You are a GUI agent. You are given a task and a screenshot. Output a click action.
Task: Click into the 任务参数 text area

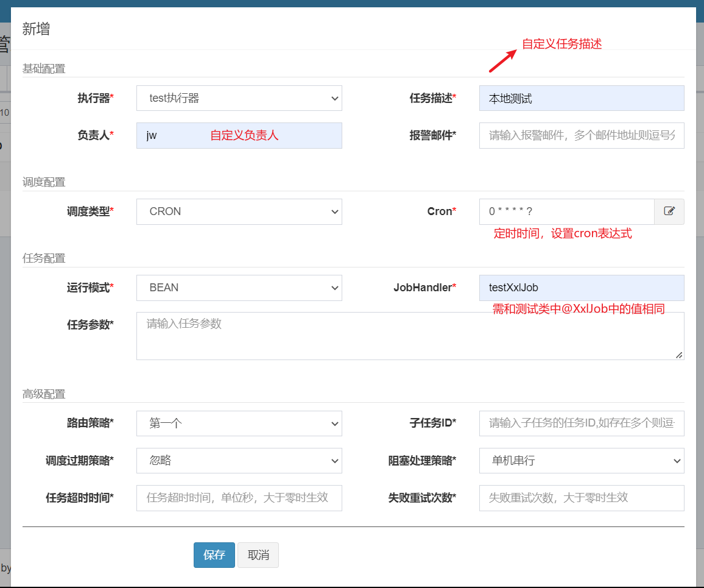click(x=410, y=336)
